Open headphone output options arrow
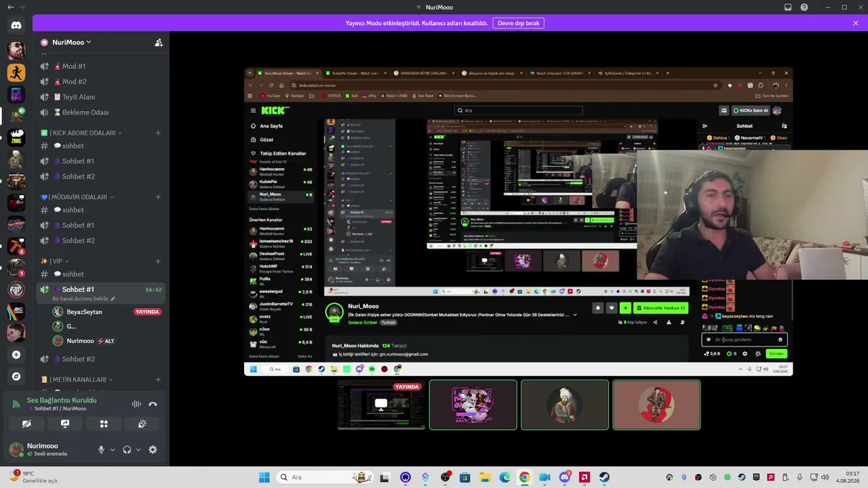This screenshot has width=868, height=488. (x=138, y=449)
